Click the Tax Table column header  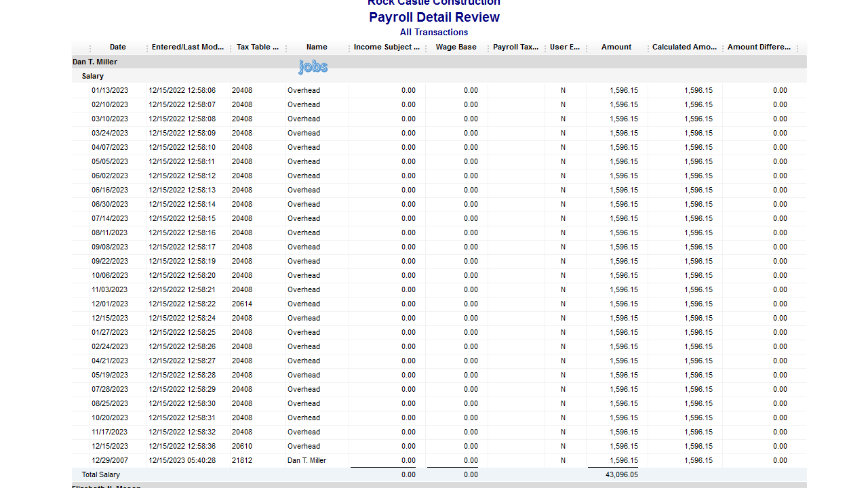(257, 47)
